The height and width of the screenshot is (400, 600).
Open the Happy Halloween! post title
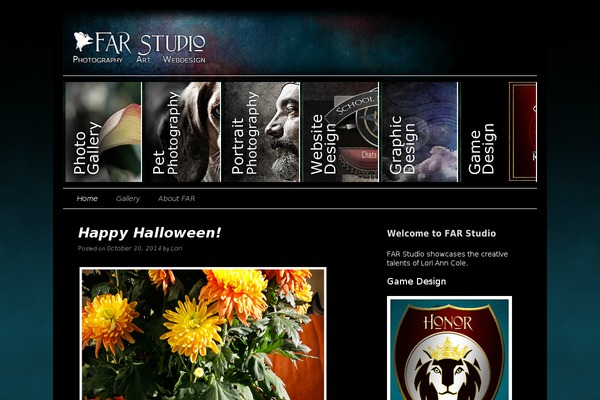150,233
